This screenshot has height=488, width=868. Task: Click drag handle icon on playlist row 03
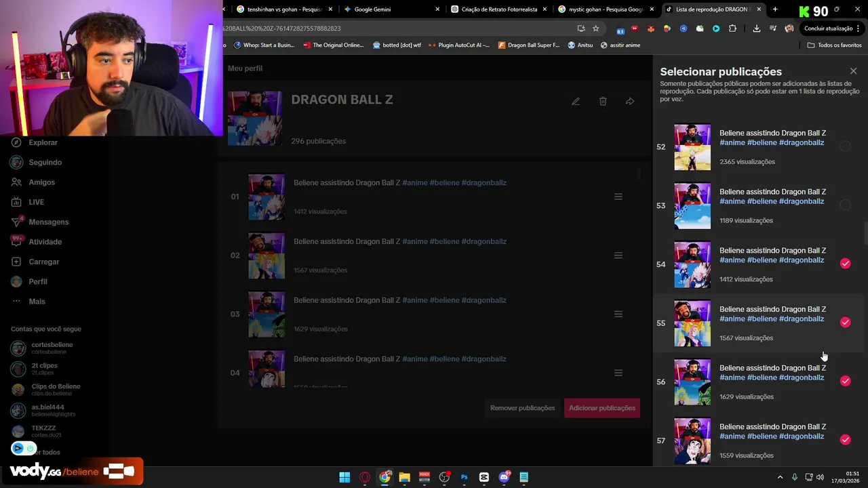click(x=618, y=314)
